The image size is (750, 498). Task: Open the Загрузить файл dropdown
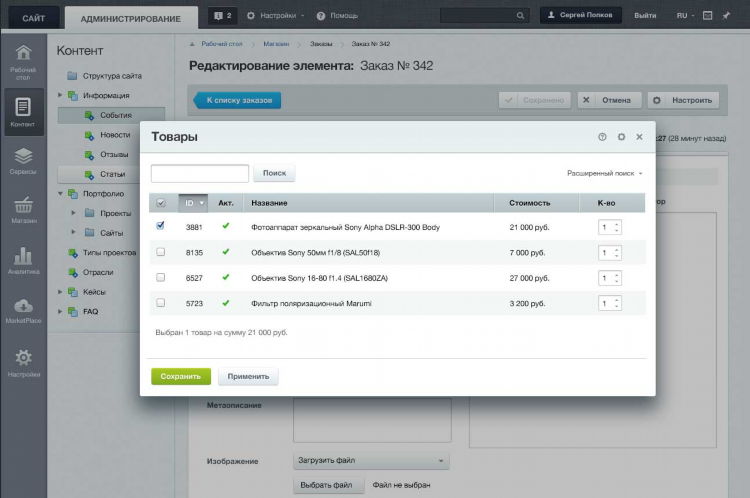click(x=371, y=460)
